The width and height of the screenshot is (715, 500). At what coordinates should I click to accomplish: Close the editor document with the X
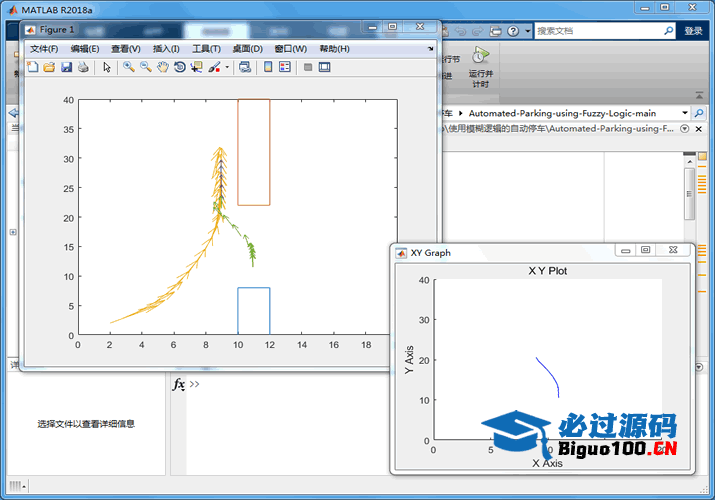(699, 129)
